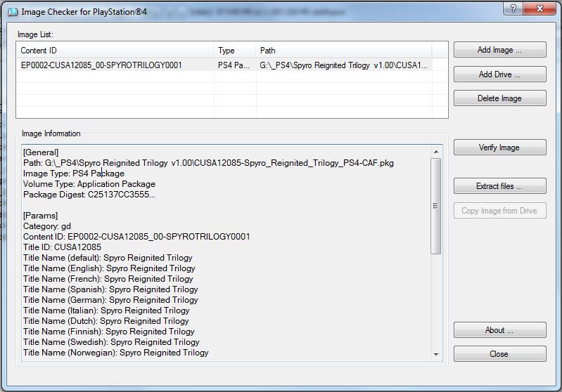Click the Title Name (Dutch) line
The width and height of the screenshot is (562, 392).
point(106,321)
